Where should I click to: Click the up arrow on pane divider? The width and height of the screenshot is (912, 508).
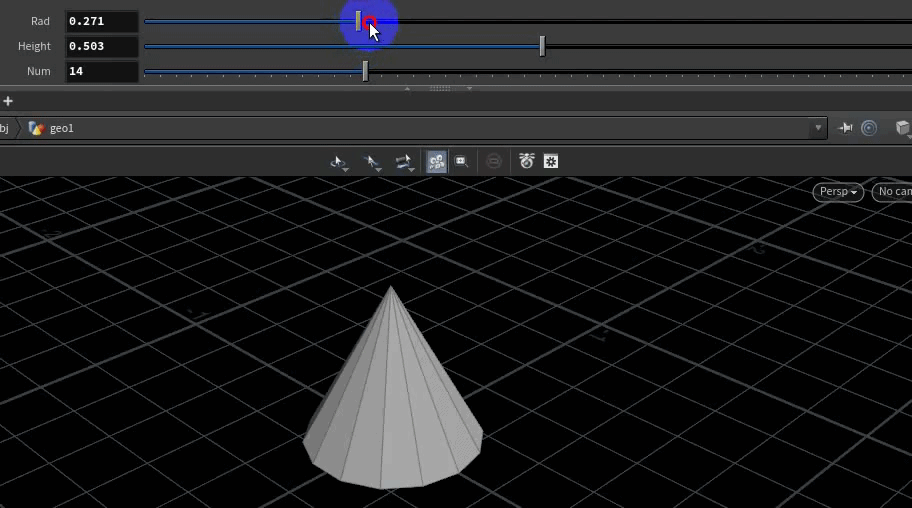pos(407,88)
